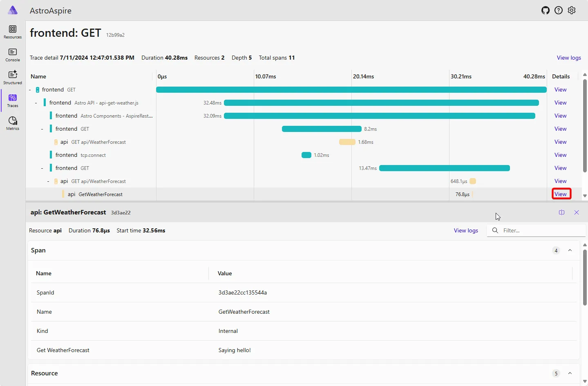Open the help question mark icon
588x386 pixels.
pyautogui.click(x=559, y=11)
